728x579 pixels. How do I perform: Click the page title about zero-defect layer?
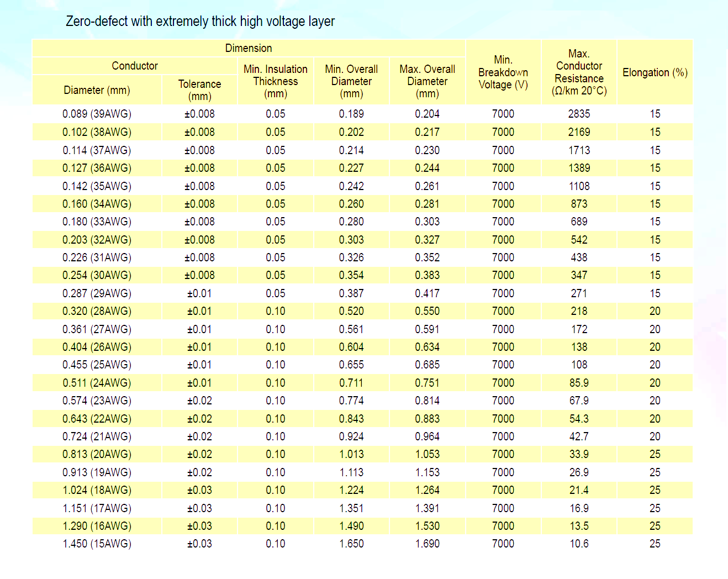pos(200,22)
